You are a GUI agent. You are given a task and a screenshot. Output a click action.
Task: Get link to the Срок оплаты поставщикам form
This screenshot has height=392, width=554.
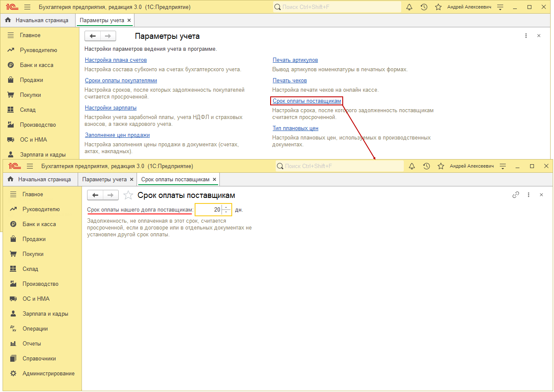[516, 195]
